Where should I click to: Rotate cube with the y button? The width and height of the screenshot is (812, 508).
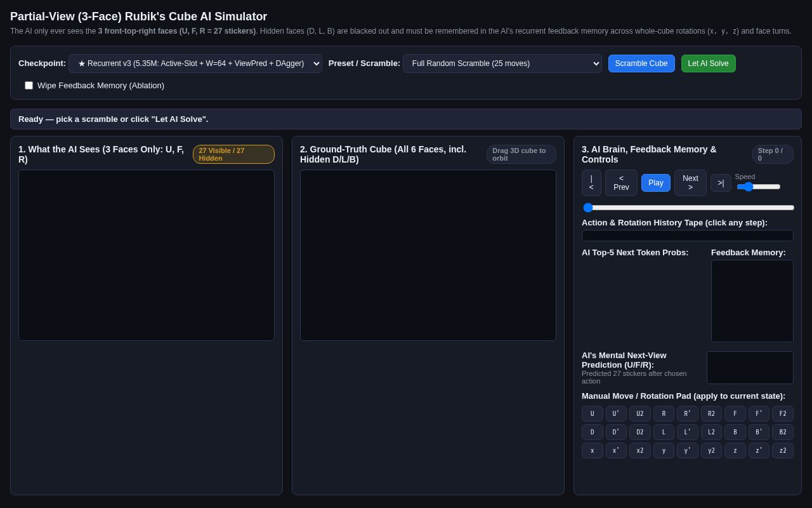(664, 450)
